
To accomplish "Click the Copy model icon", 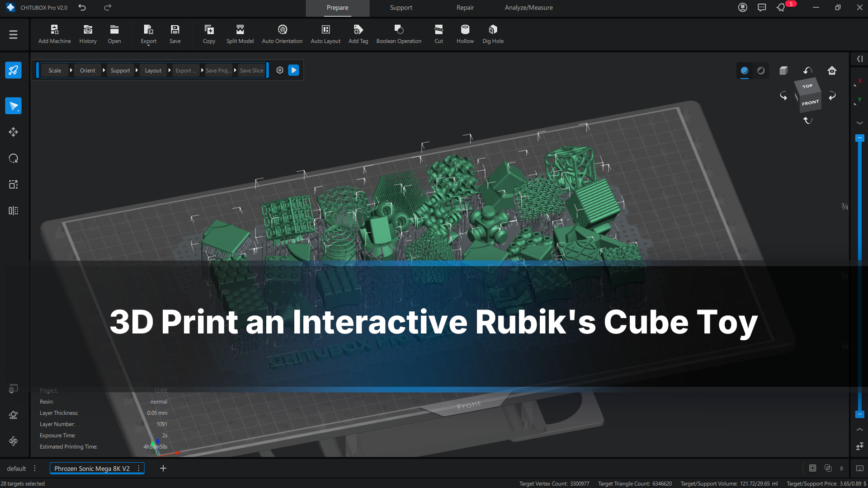I will point(209,30).
